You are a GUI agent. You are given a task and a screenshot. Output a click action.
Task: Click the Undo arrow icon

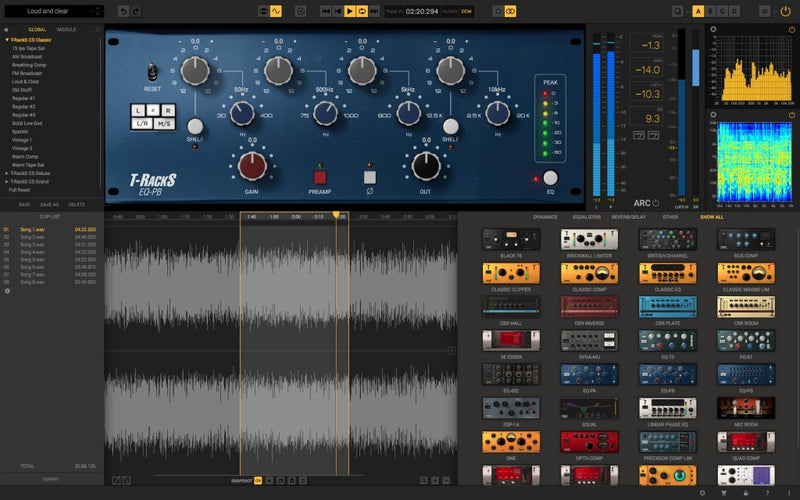click(123, 11)
